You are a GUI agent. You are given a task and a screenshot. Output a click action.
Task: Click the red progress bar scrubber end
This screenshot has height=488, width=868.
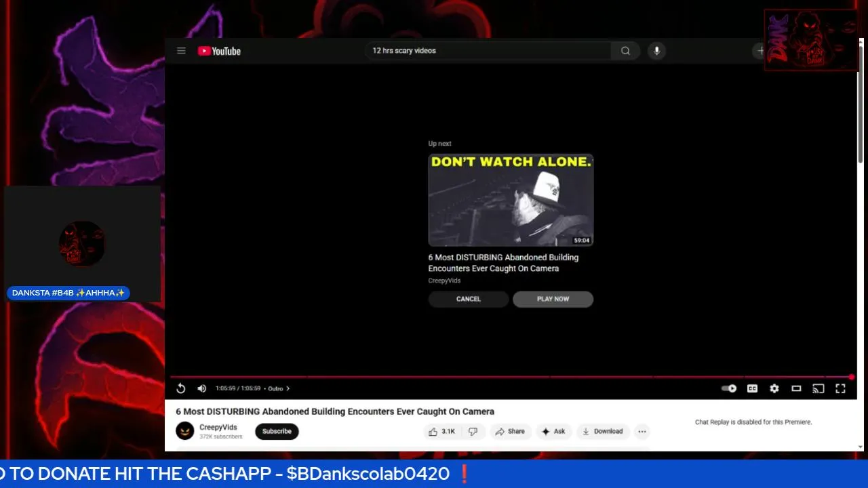click(x=851, y=377)
